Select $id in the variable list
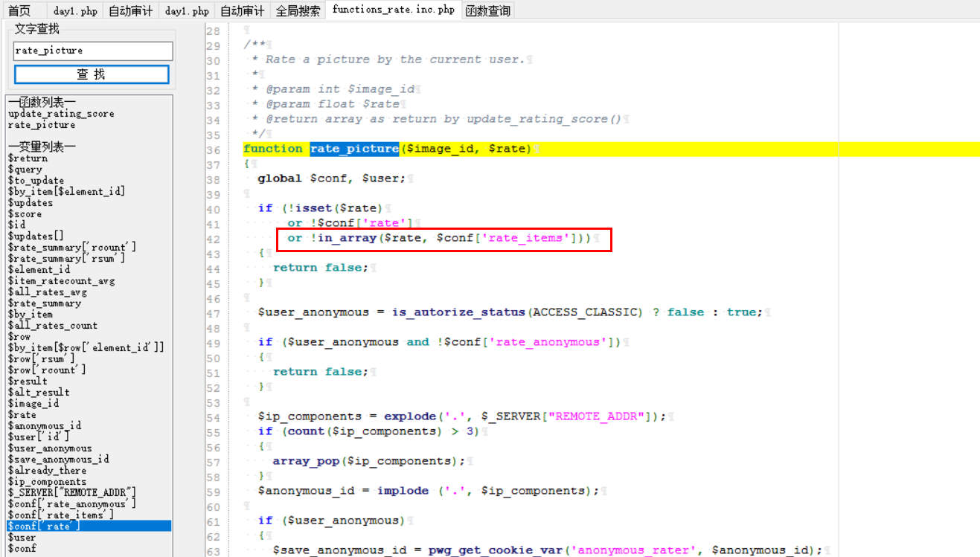980x557 pixels. (x=16, y=225)
